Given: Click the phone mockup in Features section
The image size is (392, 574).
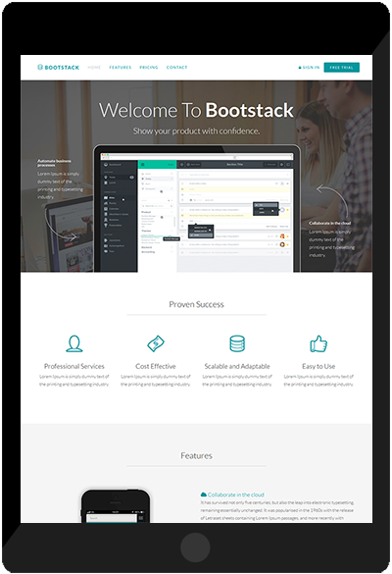Looking at the screenshot, I should click(116, 506).
